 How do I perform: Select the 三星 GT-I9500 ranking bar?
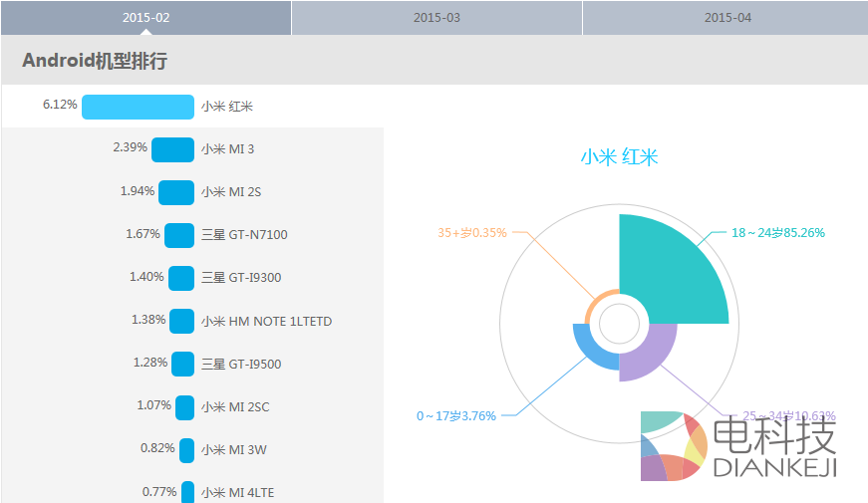click(182, 364)
